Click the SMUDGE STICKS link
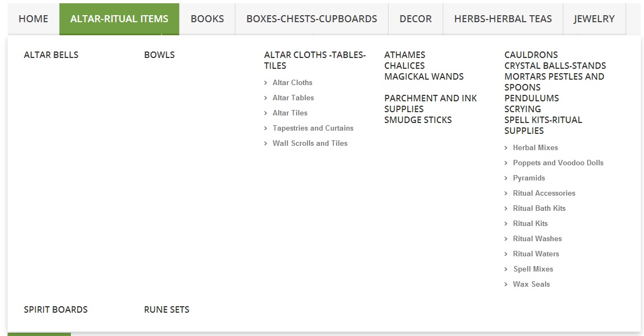Image resolution: width=644 pixels, height=336 pixels. point(418,120)
